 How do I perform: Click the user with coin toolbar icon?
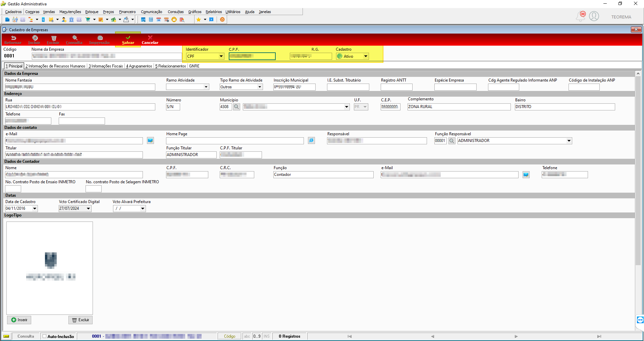pos(64,19)
